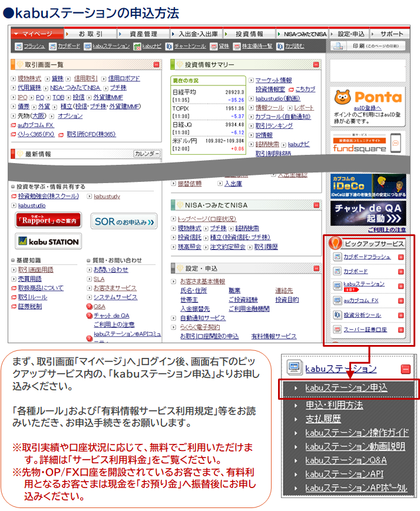The height and width of the screenshot is (511, 420).
Task: Click the kabu STATION logo button
Action: 48,241
